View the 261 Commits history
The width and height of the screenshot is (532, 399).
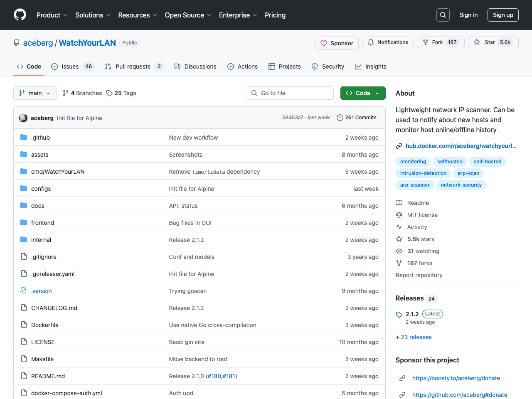click(357, 118)
